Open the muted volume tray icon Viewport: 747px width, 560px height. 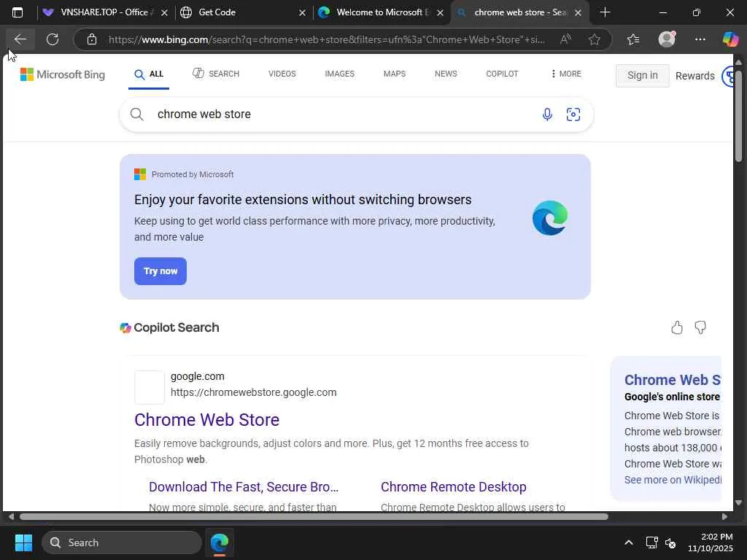670,542
